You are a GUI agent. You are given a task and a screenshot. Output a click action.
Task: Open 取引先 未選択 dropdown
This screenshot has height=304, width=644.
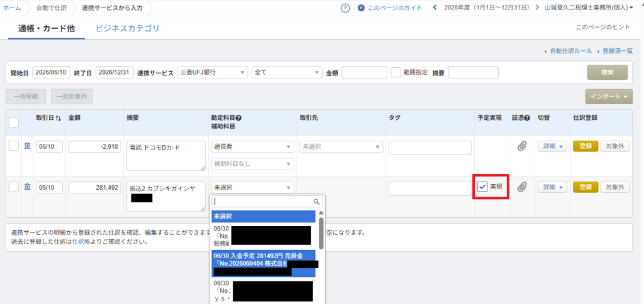(x=341, y=146)
